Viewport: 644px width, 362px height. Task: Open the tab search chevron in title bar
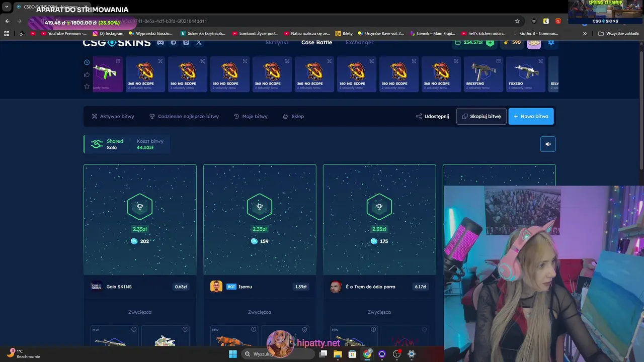click(x=7, y=7)
